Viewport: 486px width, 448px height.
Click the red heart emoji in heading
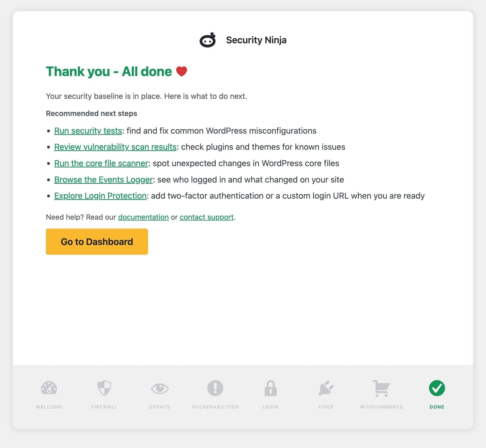[x=182, y=71]
